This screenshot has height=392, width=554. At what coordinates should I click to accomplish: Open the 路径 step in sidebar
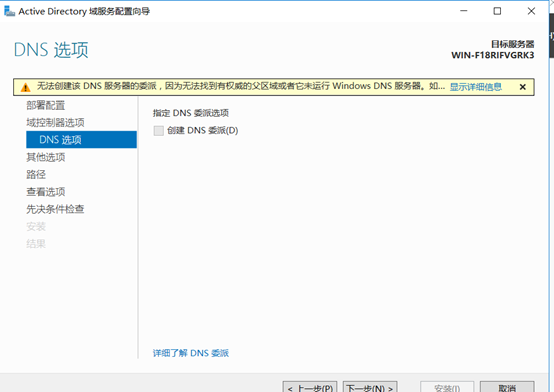click(x=36, y=174)
